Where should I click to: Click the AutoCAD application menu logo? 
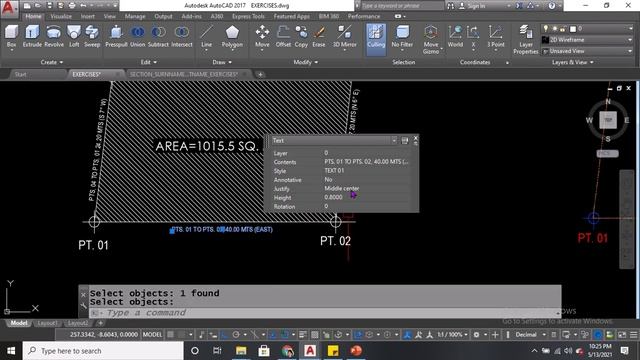[x=9, y=7]
